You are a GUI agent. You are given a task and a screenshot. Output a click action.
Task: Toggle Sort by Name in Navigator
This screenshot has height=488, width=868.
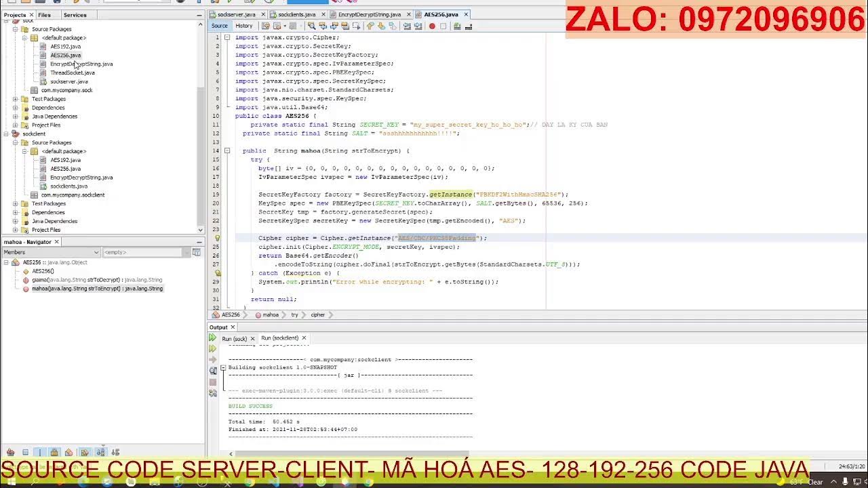pyautogui.click(x=100, y=452)
